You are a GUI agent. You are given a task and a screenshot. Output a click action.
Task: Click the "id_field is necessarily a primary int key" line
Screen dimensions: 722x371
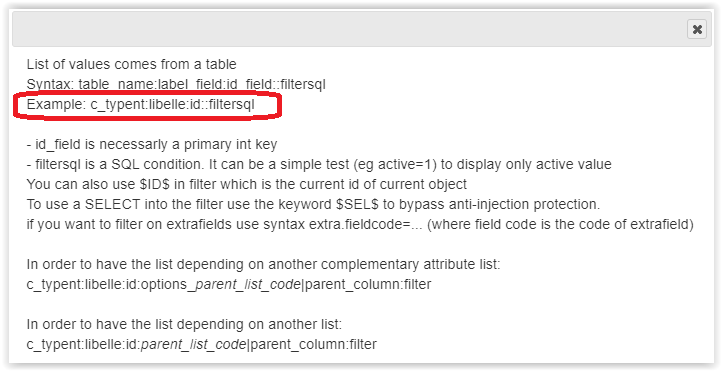tap(152, 145)
